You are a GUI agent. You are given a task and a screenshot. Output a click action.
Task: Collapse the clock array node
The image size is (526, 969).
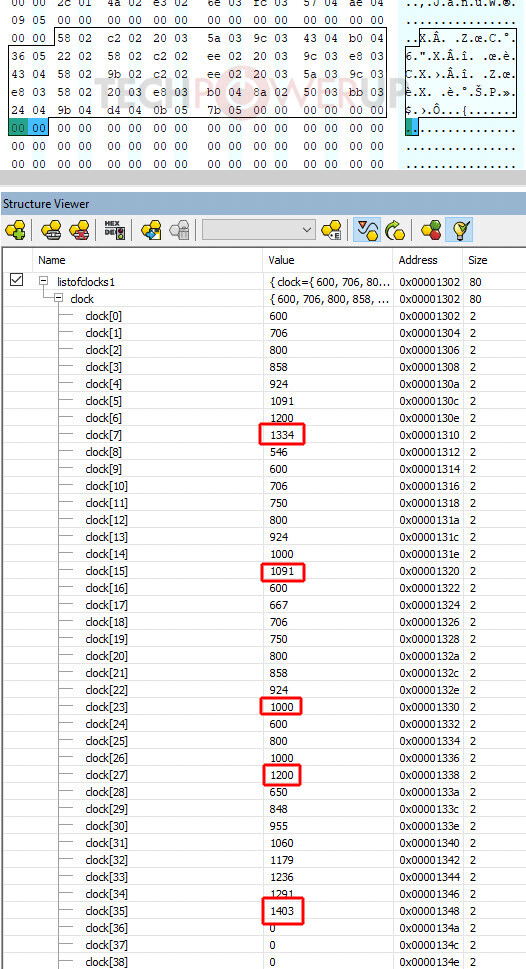(x=57, y=298)
